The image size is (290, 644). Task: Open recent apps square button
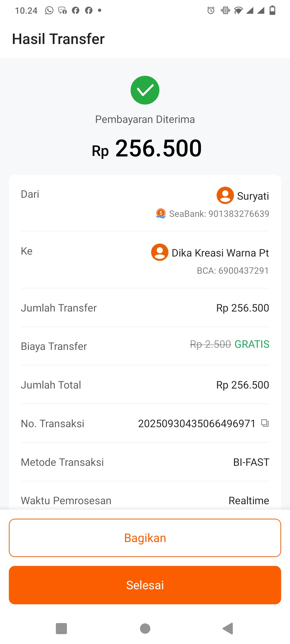pyautogui.click(x=61, y=628)
